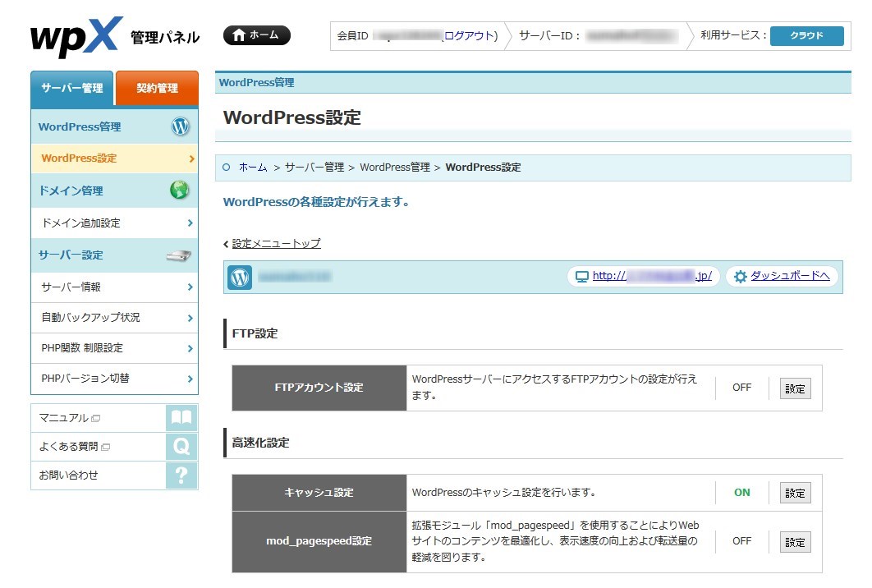The width and height of the screenshot is (872, 588).
Task: Open the site URL link ending in .jp/
Action: (652, 276)
